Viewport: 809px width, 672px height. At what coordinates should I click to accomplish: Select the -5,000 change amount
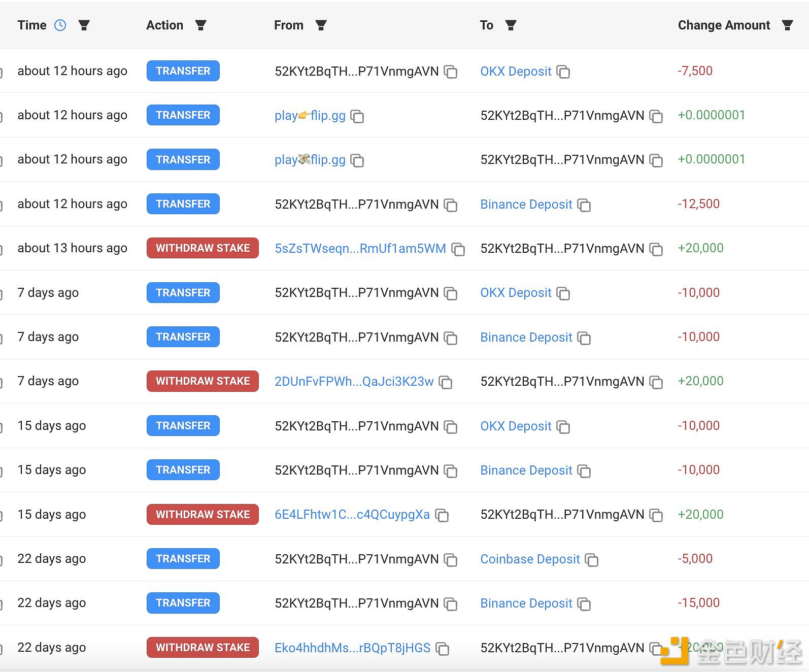click(695, 559)
